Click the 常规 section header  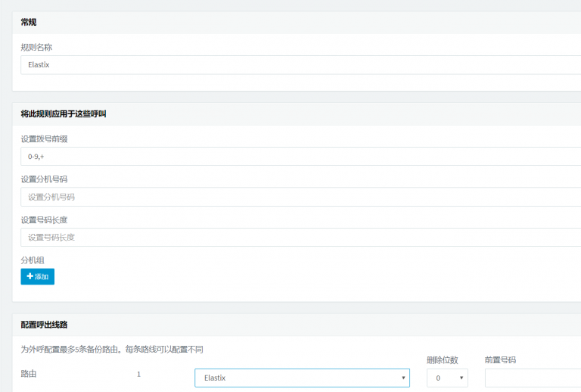pyautogui.click(x=29, y=23)
